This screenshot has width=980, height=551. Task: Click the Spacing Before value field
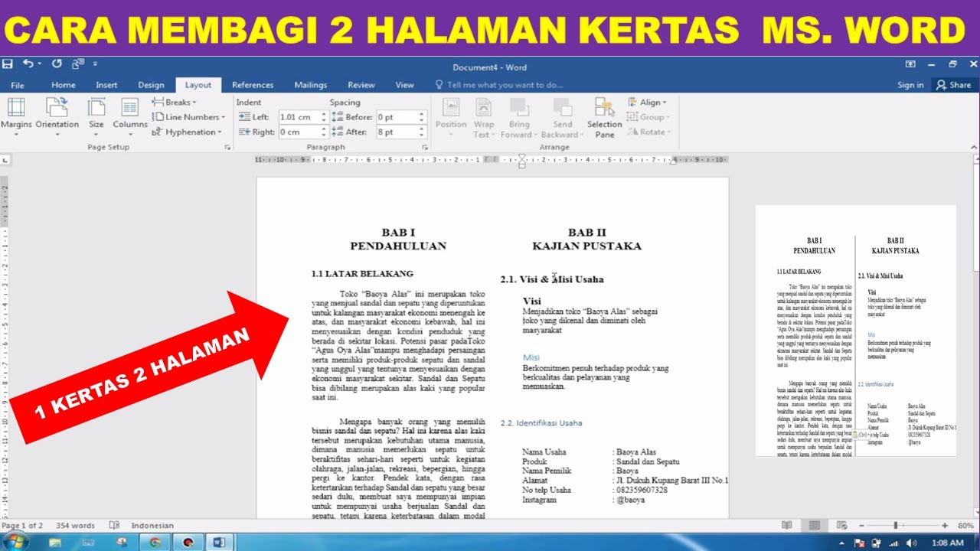(x=395, y=117)
